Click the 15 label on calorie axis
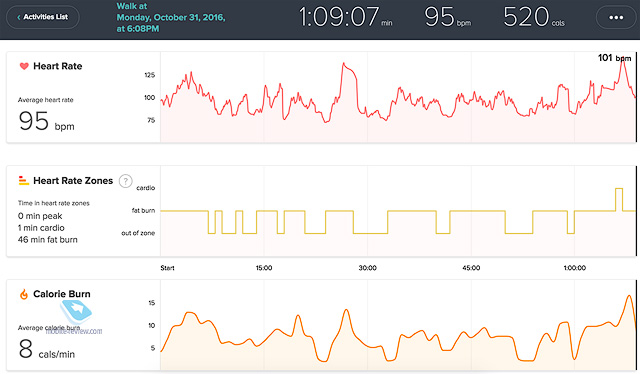Image resolution: width=640 pixels, height=374 pixels. [152, 303]
